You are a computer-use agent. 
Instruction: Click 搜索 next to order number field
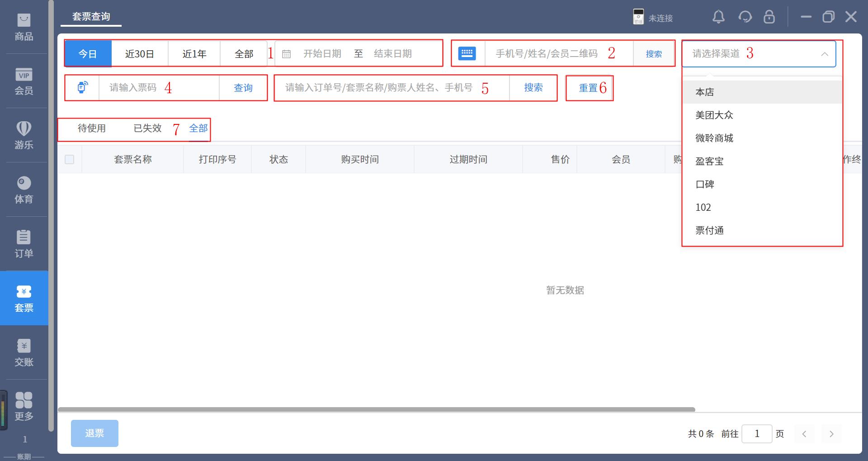pos(533,88)
